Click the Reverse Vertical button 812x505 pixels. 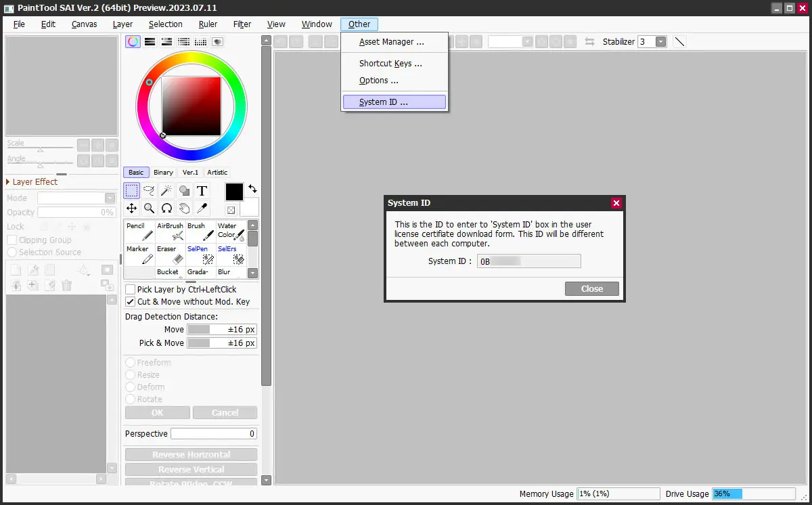tap(191, 470)
